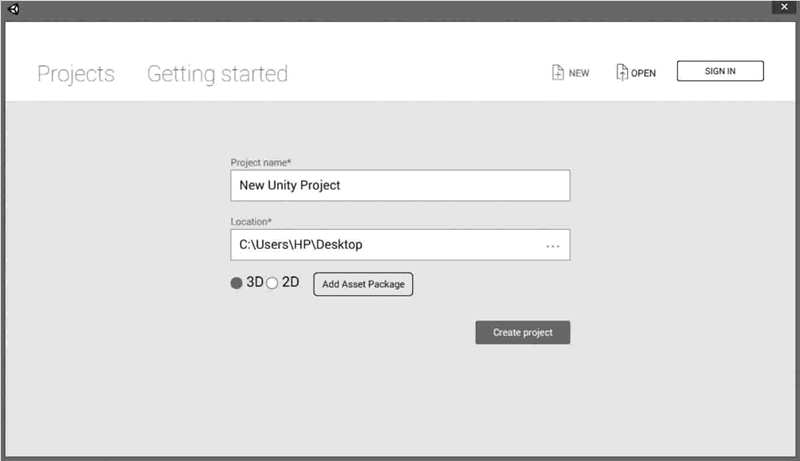Open the Getting started tab
The height and width of the screenshot is (461, 800).
click(217, 74)
